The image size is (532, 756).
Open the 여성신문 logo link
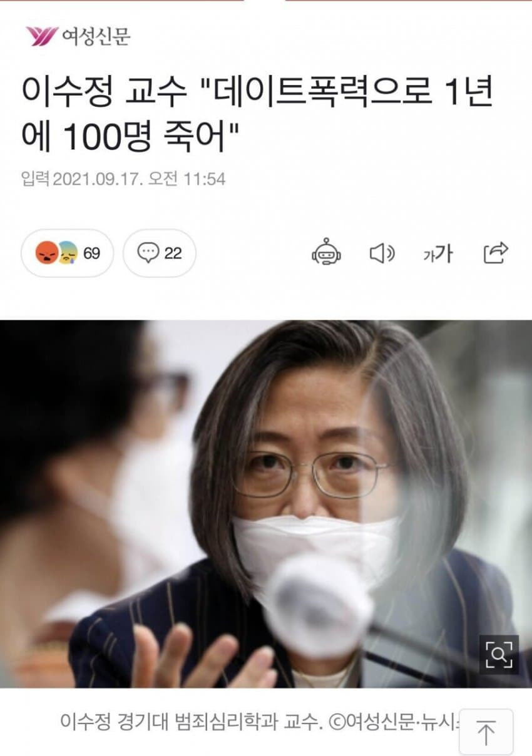pos(78,36)
